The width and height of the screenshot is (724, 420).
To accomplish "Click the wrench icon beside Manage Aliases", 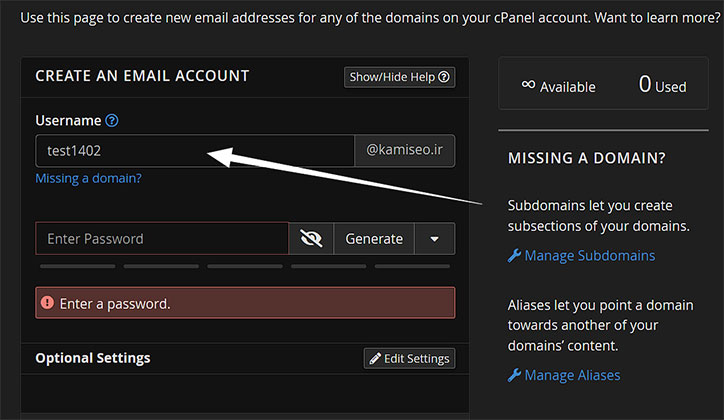I will click(514, 375).
